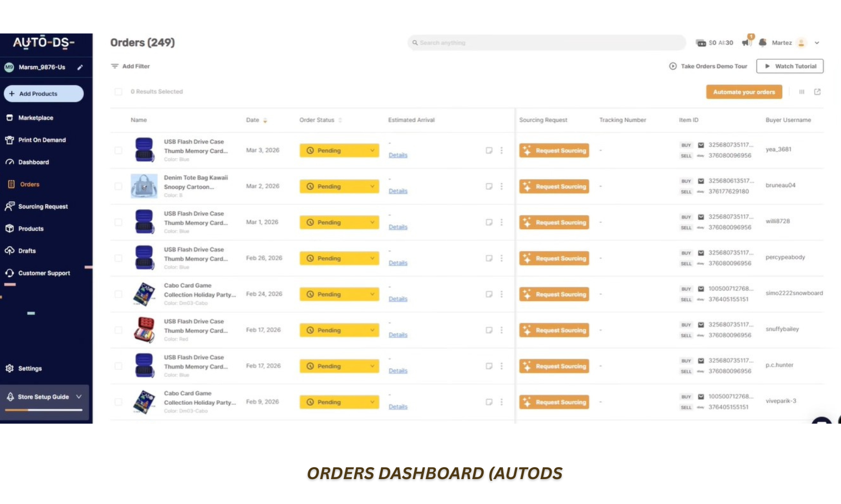Screen dimensions: 841x504
Task: Select the Denim Tote Bag order checkbox
Action: [x=118, y=186]
